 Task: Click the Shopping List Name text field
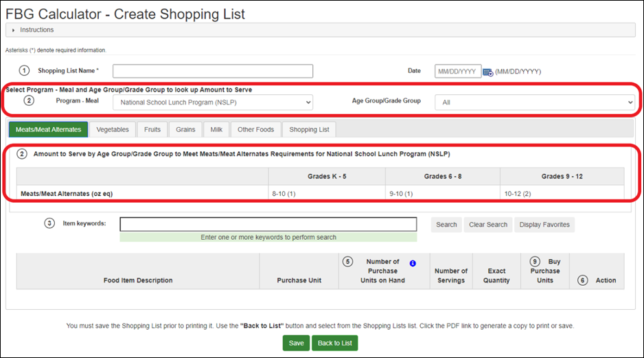tap(213, 71)
